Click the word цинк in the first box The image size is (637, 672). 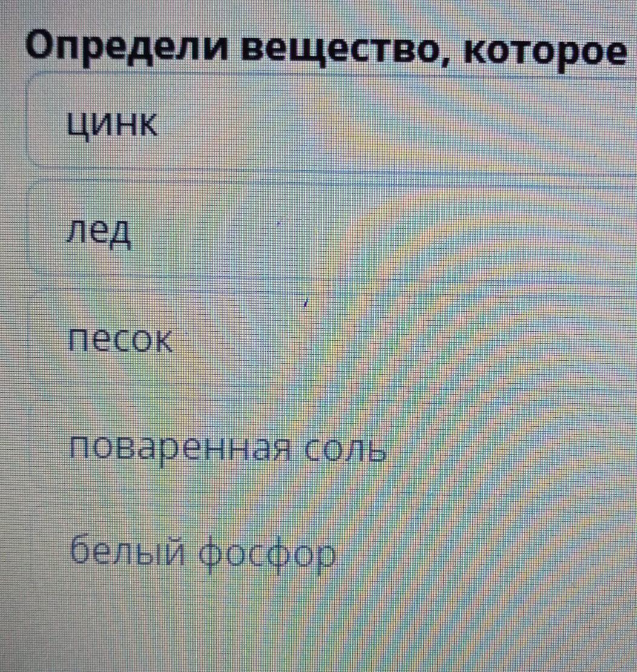[x=112, y=124]
